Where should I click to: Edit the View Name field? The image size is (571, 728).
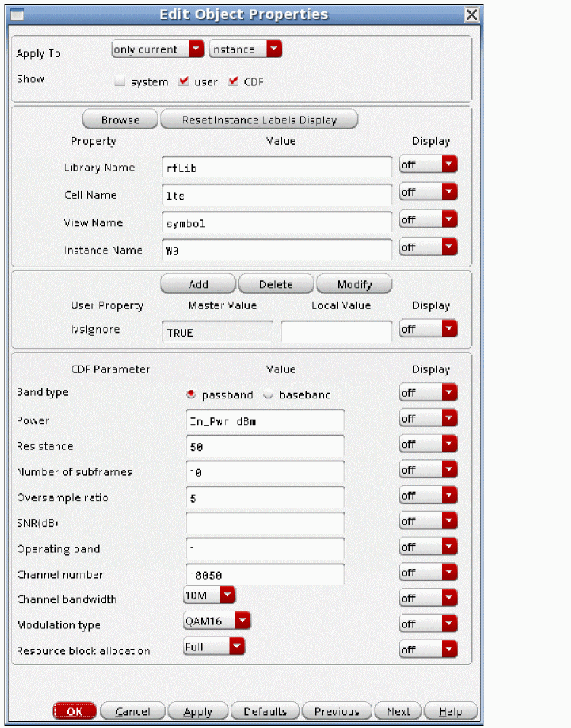click(277, 223)
